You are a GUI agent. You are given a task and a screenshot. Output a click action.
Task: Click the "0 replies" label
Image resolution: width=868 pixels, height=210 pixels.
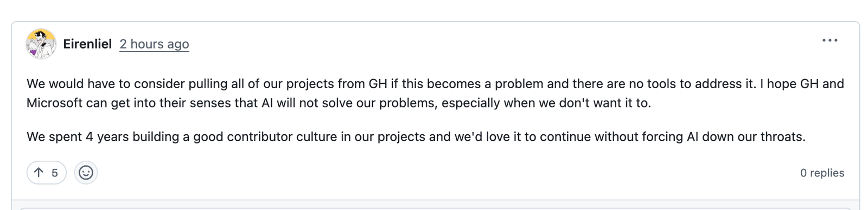pyautogui.click(x=822, y=173)
